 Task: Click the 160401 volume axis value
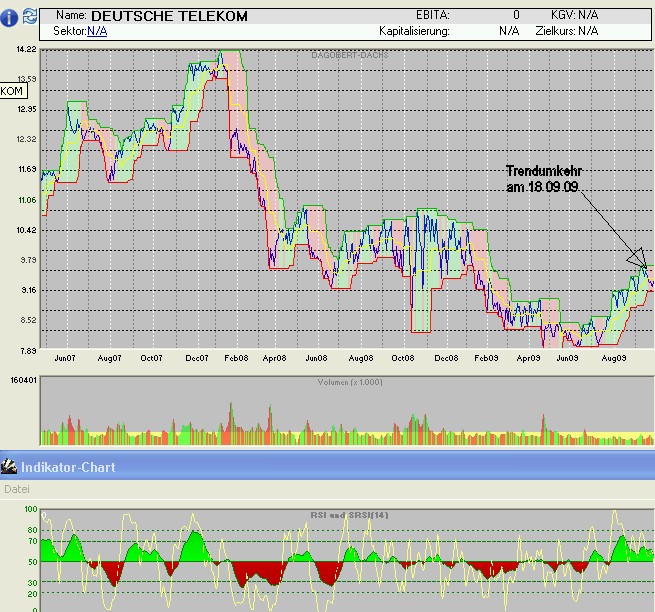pos(24,380)
